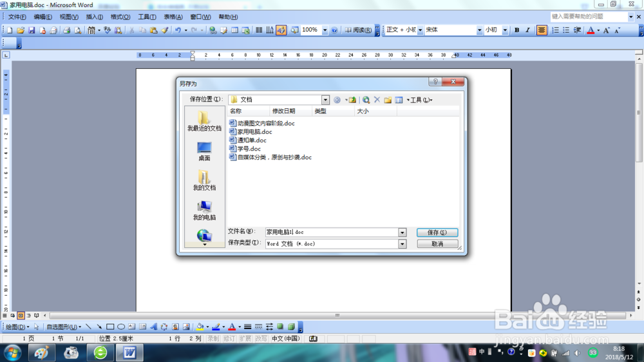
Task: Open 我最近的文档 location
Action: [204, 121]
